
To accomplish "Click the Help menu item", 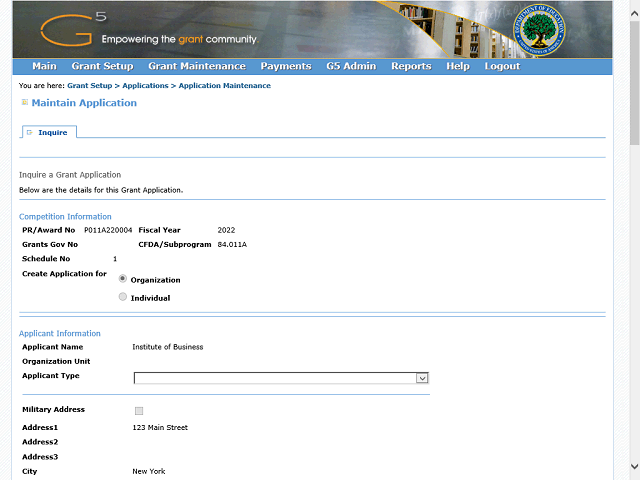I will pos(458,67).
